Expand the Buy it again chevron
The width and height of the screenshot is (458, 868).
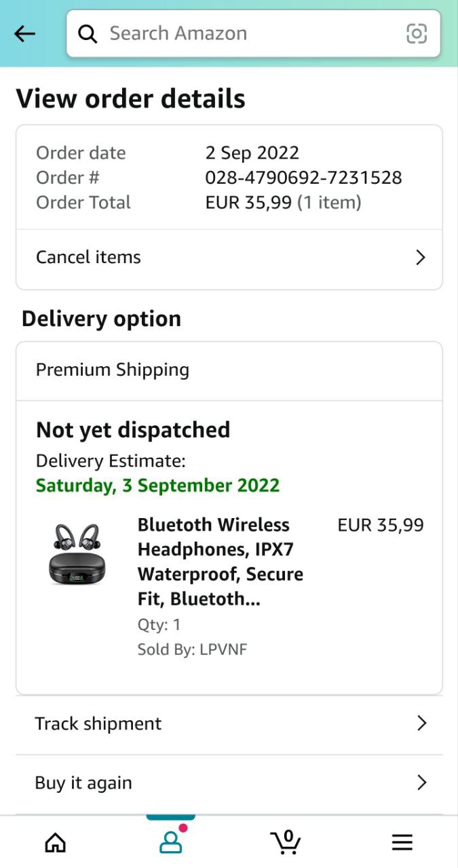click(421, 783)
